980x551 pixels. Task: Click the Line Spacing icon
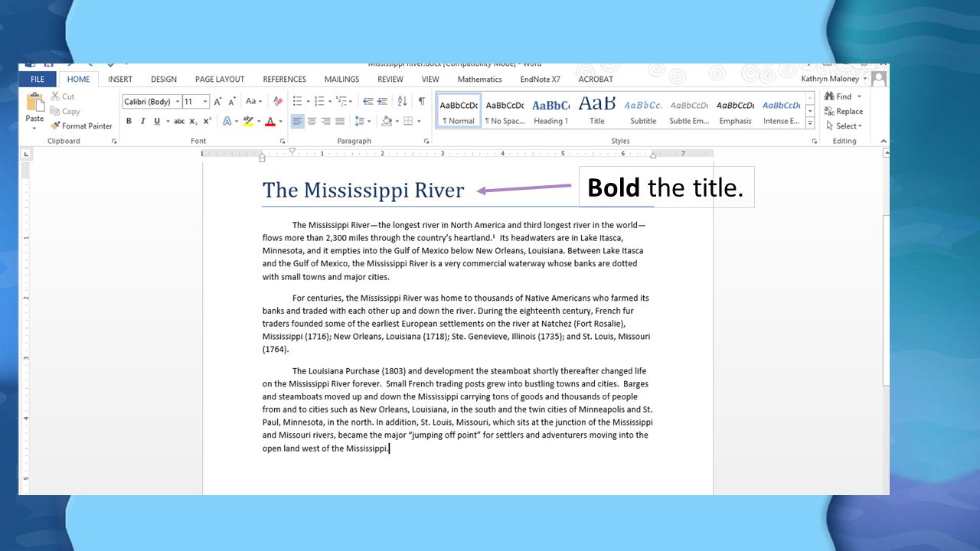pos(360,121)
